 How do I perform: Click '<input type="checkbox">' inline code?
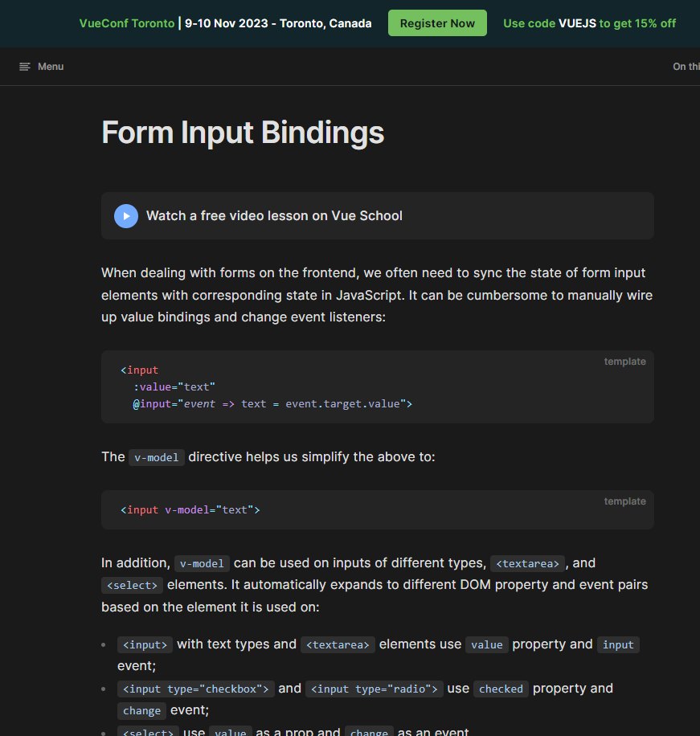pyautogui.click(x=196, y=689)
